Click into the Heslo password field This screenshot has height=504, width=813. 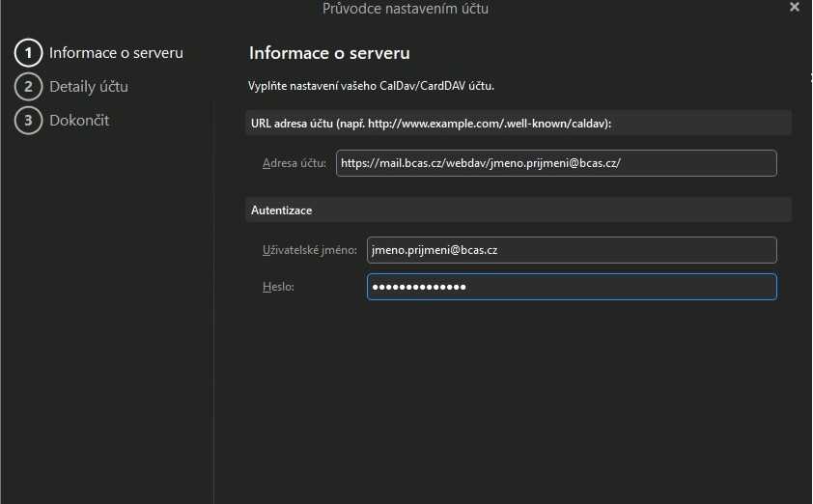click(x=572, y=287)
